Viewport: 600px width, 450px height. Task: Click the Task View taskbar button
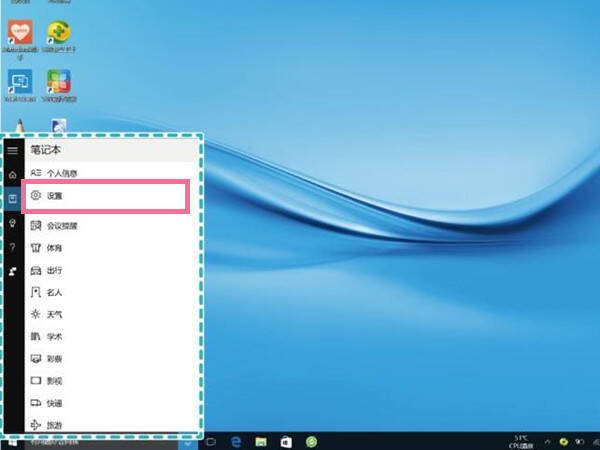click(x=211, y=442)
